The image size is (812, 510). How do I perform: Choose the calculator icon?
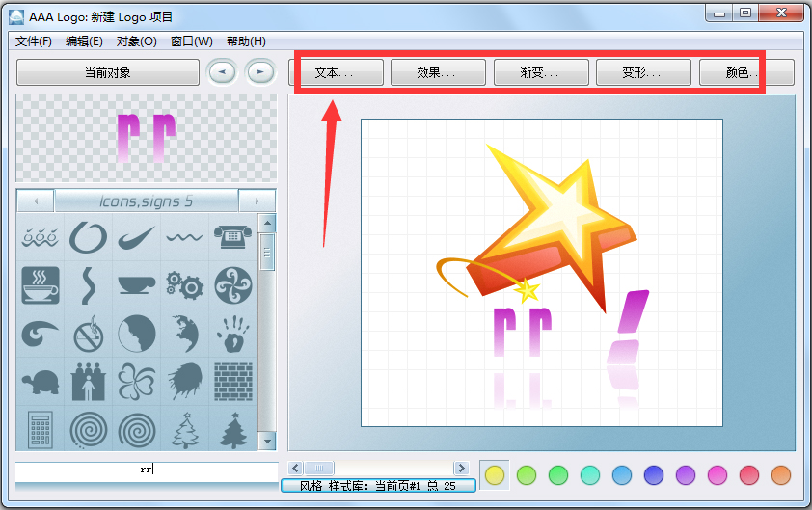[41, 429]
